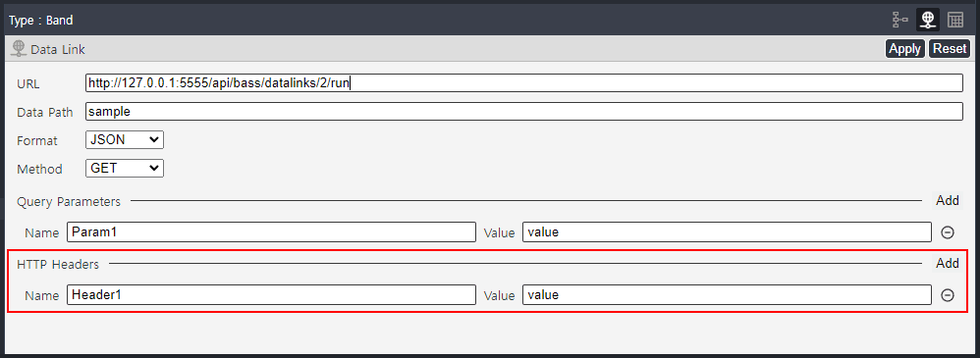Open the Format JSON dropdown

[x=125, y=140]
